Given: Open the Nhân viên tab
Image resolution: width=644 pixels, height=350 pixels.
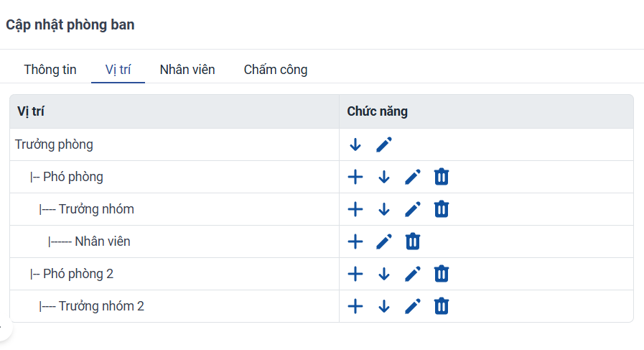Looking at the screenshot, I should tap(187, 70).
